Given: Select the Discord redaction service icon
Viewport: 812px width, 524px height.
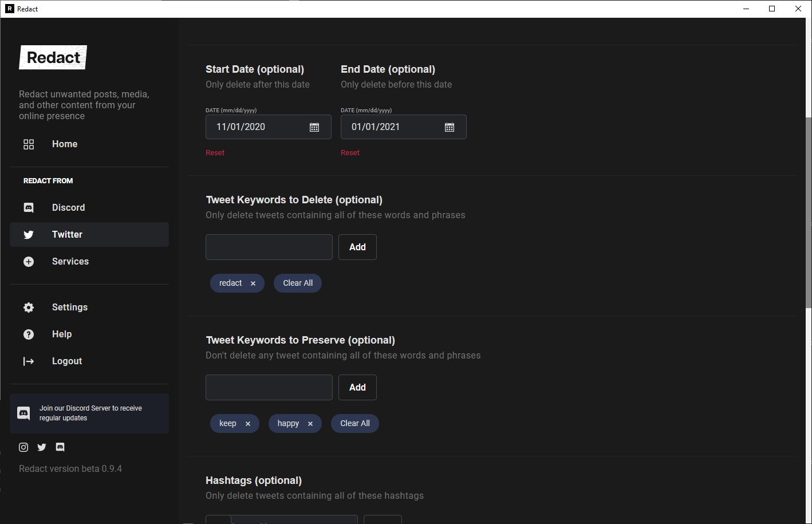Looking at the screenshot, I should (x=29, y=207).
